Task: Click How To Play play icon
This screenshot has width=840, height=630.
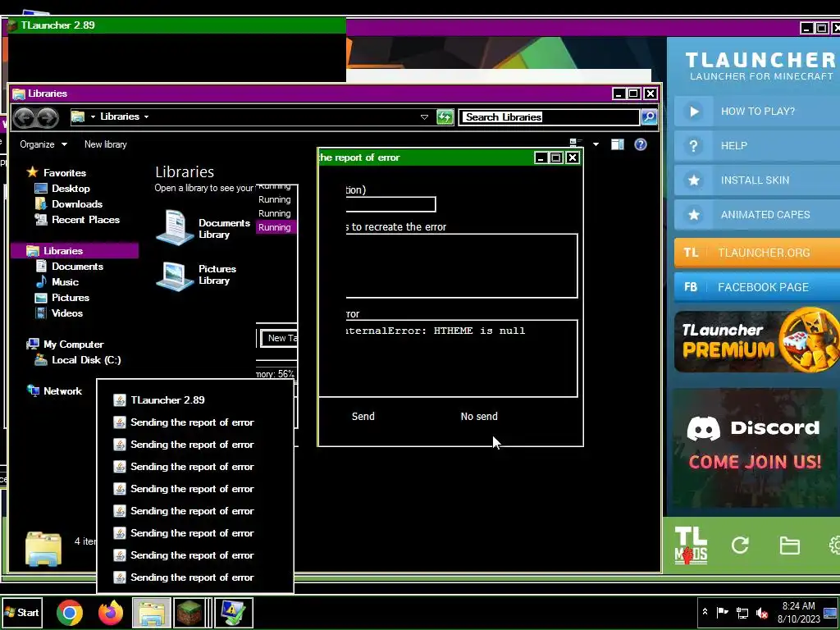Action: click(694, 112)
